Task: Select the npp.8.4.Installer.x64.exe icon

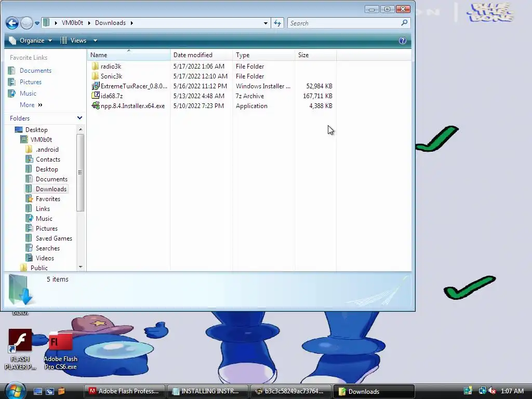Action: coord(96,105)
